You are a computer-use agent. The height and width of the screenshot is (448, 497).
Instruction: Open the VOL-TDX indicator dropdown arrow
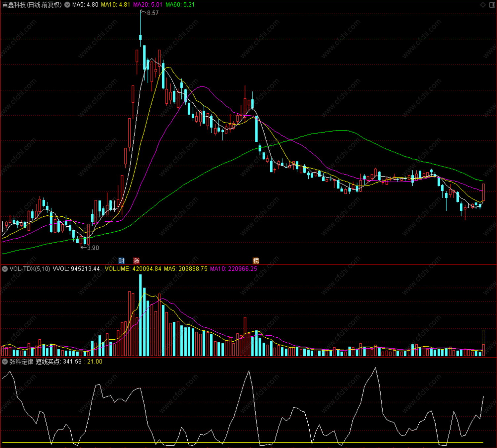point(5,269)
